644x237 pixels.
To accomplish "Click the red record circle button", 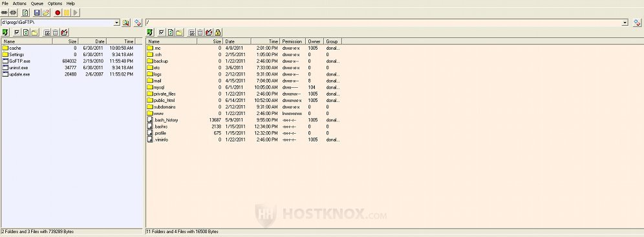I will 58,13.
